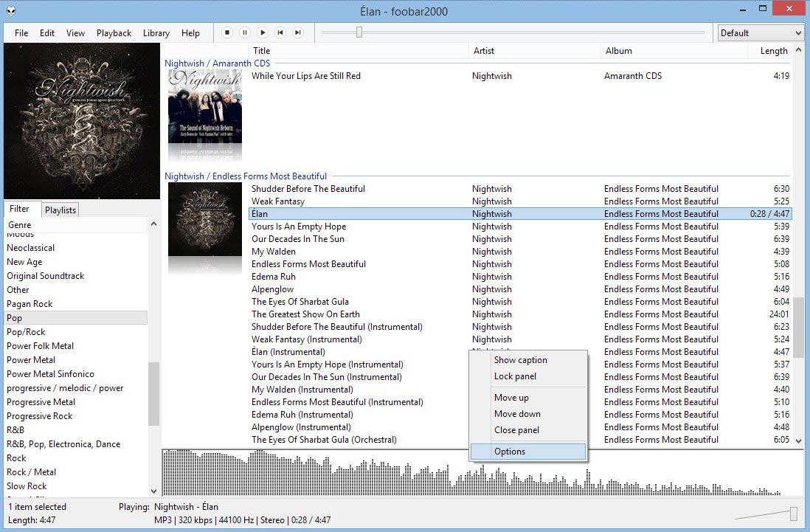Open Options from context menu

click(x=528, y=452)
